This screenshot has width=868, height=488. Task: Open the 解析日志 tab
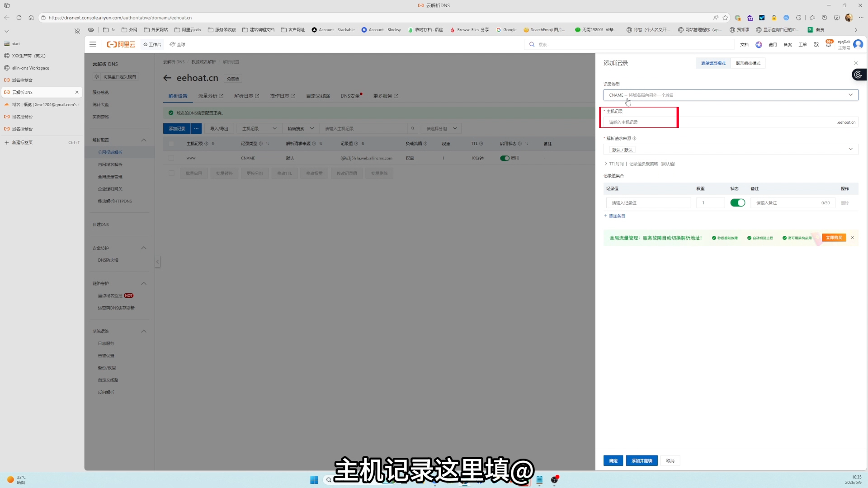(246, 96)
